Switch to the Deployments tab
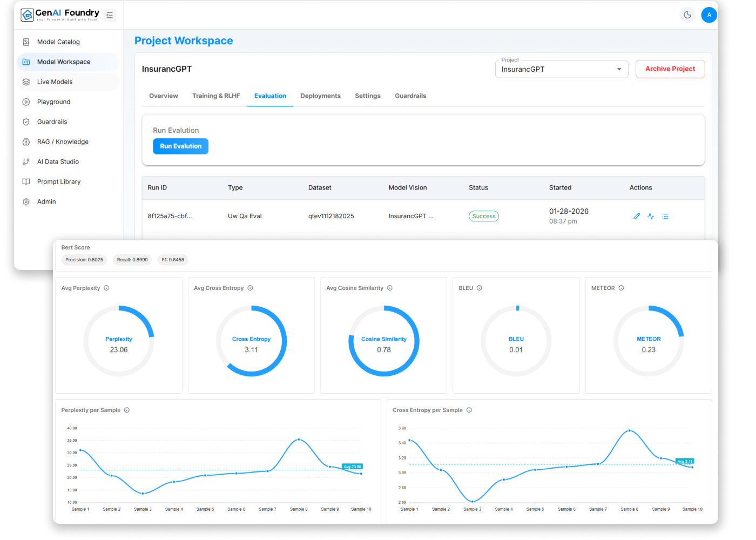The image size is (756, 540). (320, 96)
